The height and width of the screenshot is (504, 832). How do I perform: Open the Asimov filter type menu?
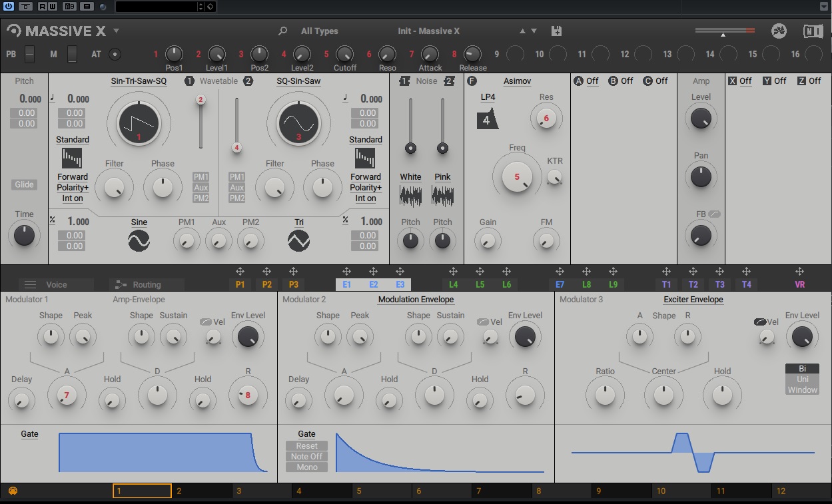[517, 81]
